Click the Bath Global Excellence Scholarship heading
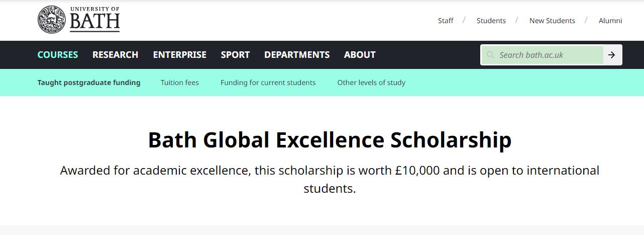Viewport: 644px width, 235px height. pyautogui.click(x=330, y=140)
